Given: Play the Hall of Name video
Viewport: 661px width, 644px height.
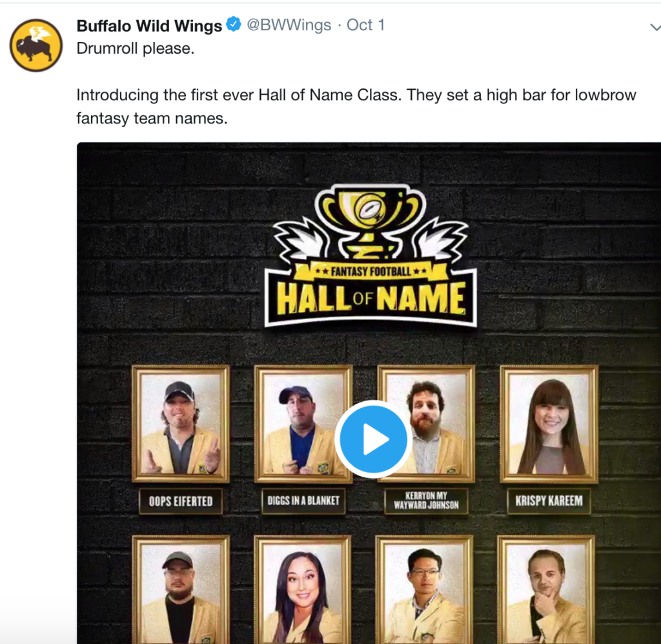Looking at the screenshot, I should click(x=373, y=439).
